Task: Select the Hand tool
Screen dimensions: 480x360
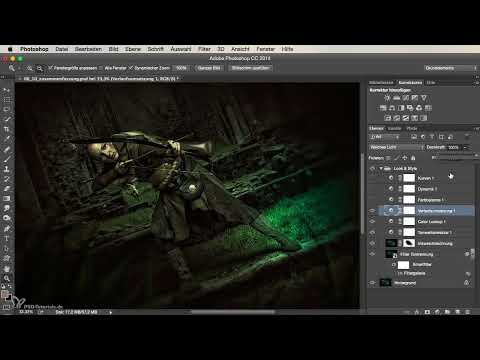Action: (6, 268)
